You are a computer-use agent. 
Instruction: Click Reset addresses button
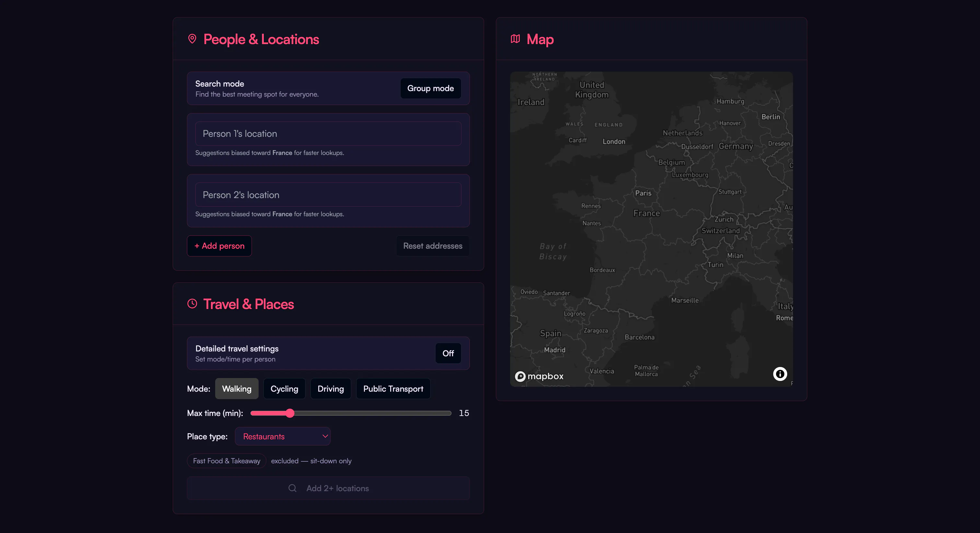coord(433,246)
